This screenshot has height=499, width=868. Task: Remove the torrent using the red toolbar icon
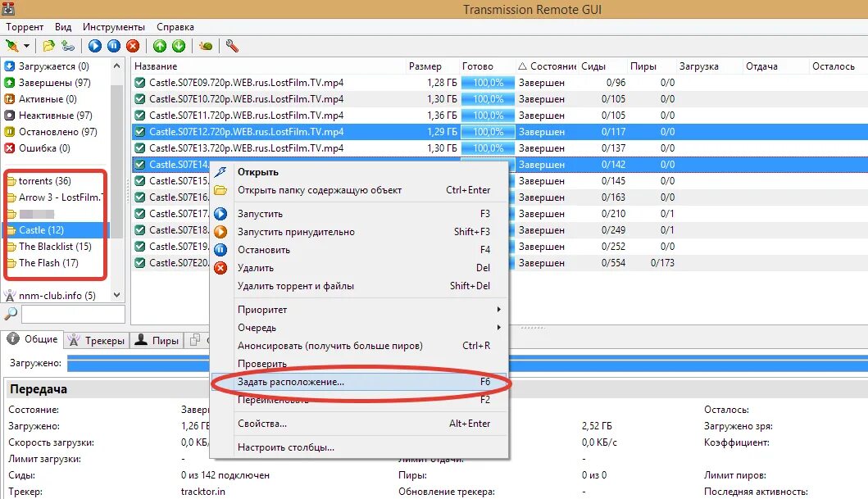(134, 46)
